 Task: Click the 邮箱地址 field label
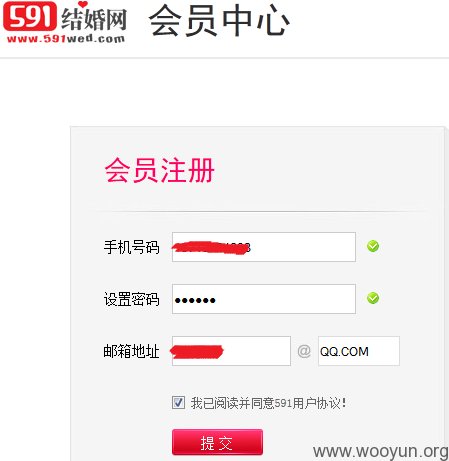pyautogui.click(x=132, y=351)
